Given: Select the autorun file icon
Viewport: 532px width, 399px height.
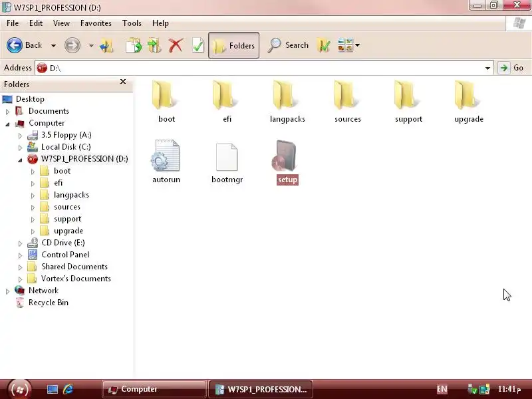Looking at the screenshot, I should click(166, 156).
